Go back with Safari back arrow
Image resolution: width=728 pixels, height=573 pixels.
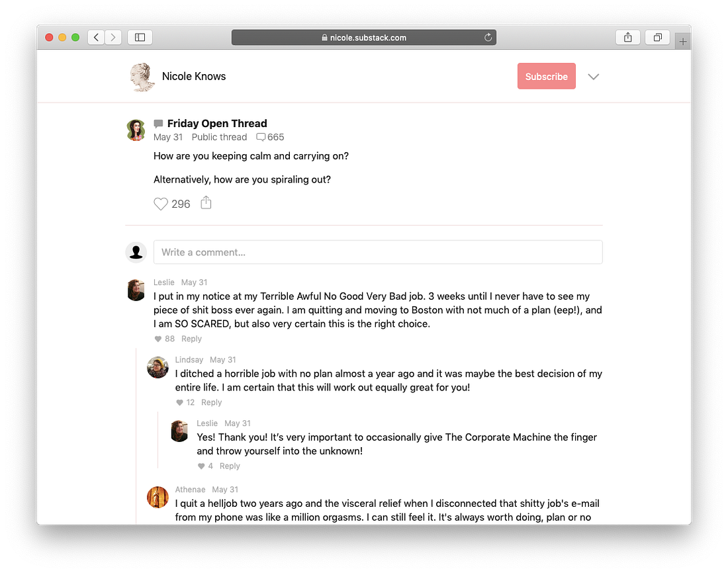click(96, 37)
